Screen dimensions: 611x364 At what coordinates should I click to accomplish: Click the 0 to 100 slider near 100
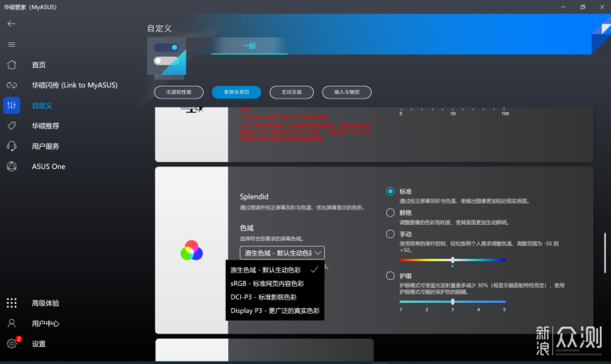click(504, 109)
